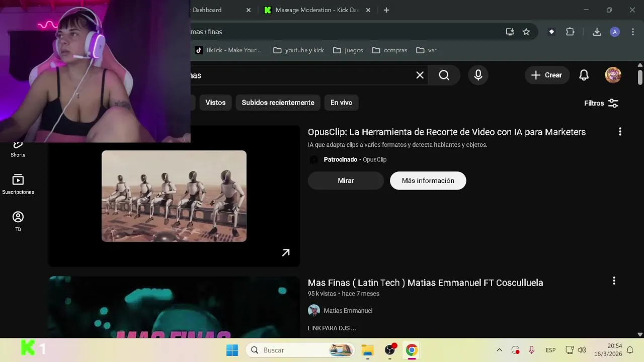This screenshot has height=362, width=644.
Task: Open Shorts in the YouTube sidebar
Action: [x=18, y=149]
